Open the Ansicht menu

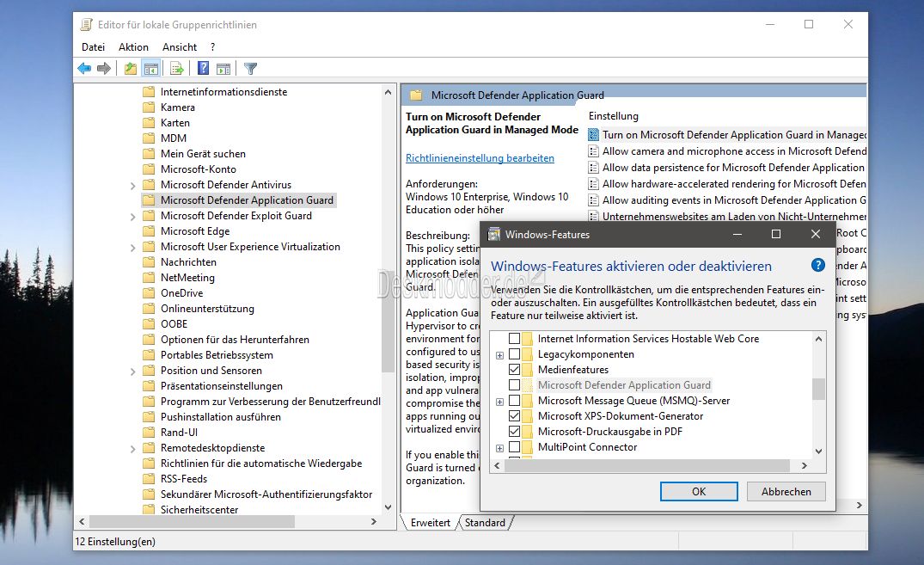(x=180, y=47)
